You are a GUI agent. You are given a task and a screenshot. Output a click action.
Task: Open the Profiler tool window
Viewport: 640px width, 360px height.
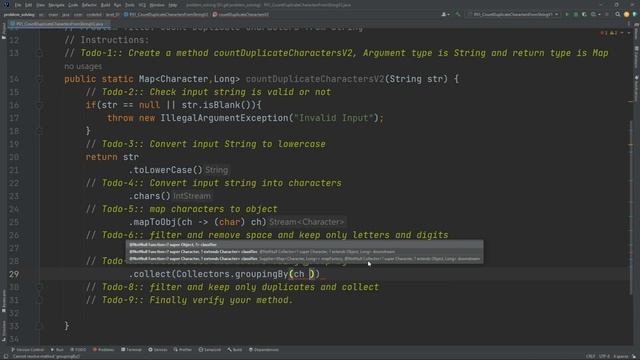tap(182, 350)
